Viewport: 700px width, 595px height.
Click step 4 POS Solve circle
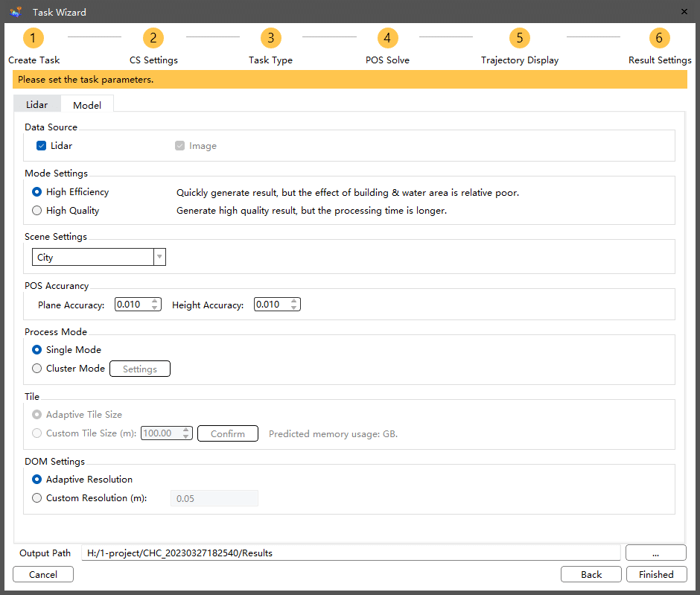[387, 38]
